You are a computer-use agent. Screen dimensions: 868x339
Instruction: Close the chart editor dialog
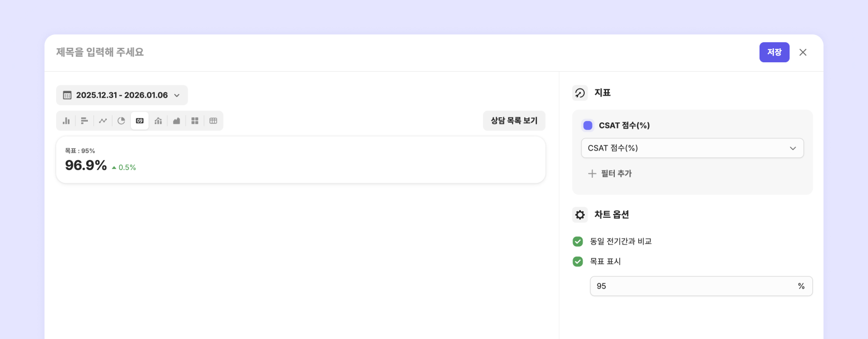pos(803,52)
